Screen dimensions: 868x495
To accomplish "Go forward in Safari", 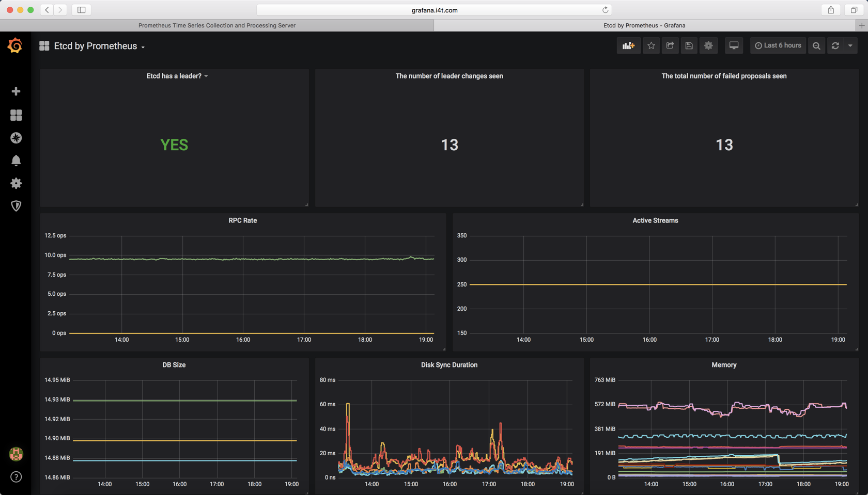I will tap(60, 10).
